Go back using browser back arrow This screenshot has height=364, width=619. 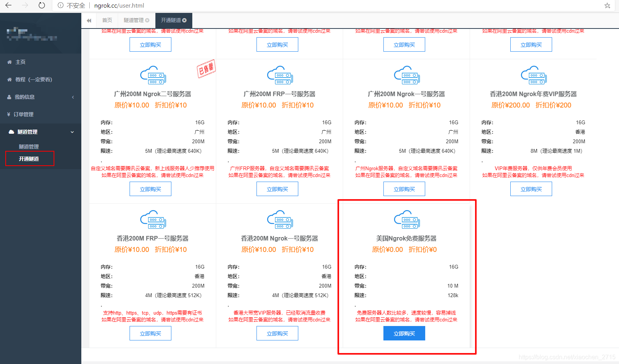pyautogui.click(x=8, y=5)
